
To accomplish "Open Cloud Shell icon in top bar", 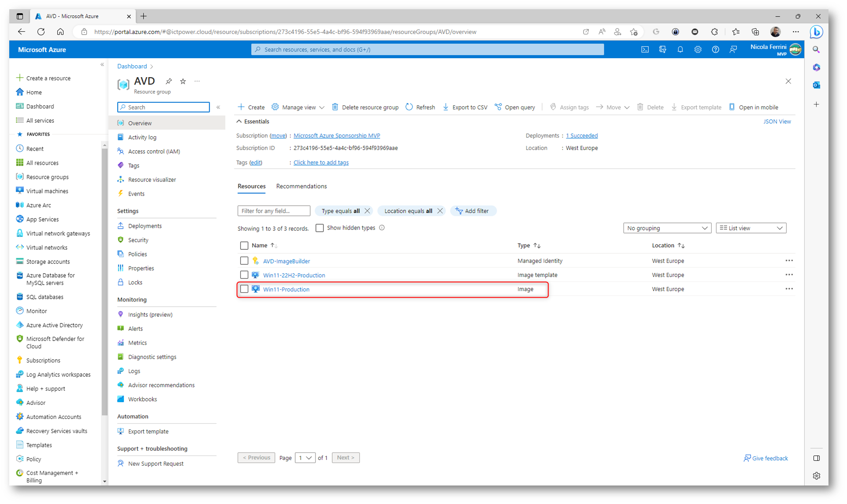I will point(645,50).
